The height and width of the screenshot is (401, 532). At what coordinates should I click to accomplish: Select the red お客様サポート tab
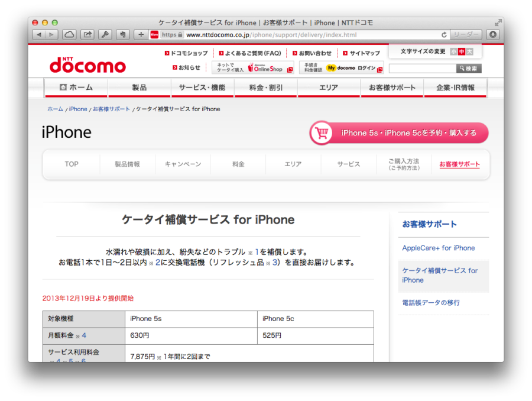[459, 164]
